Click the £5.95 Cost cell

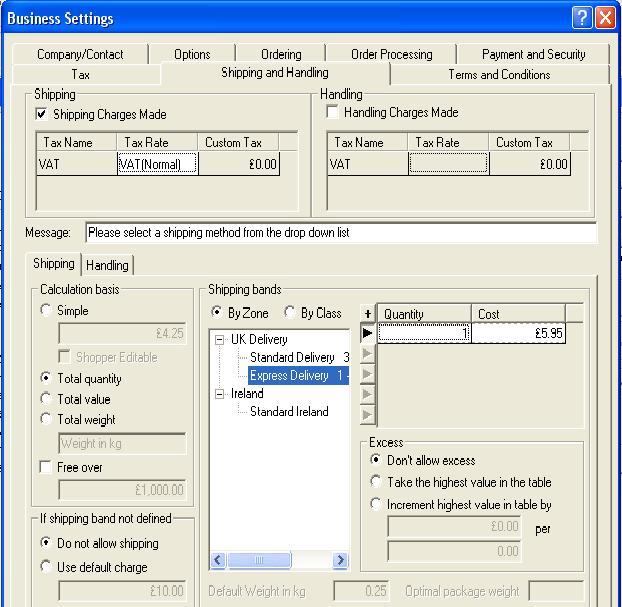pos(518,333)
